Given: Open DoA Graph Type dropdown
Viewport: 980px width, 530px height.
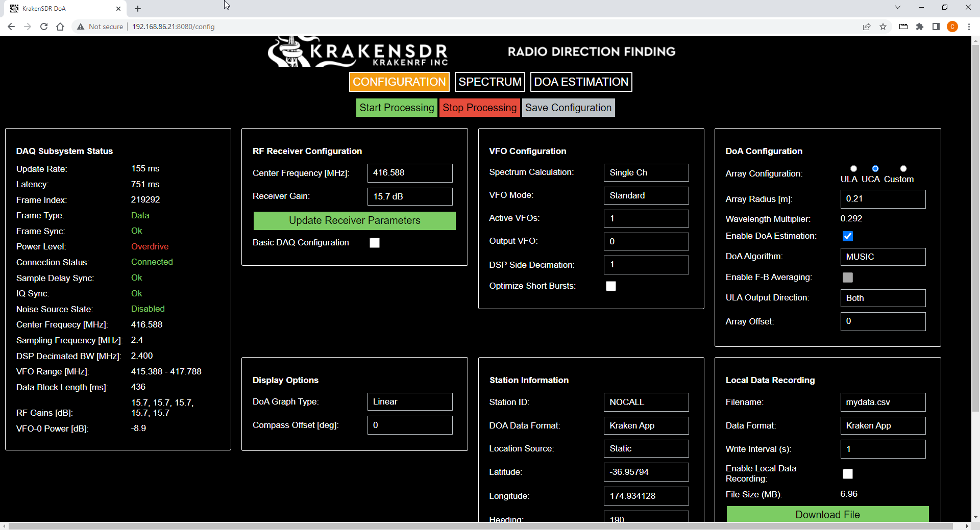Looking at the screenshot, I should (410, 401).
